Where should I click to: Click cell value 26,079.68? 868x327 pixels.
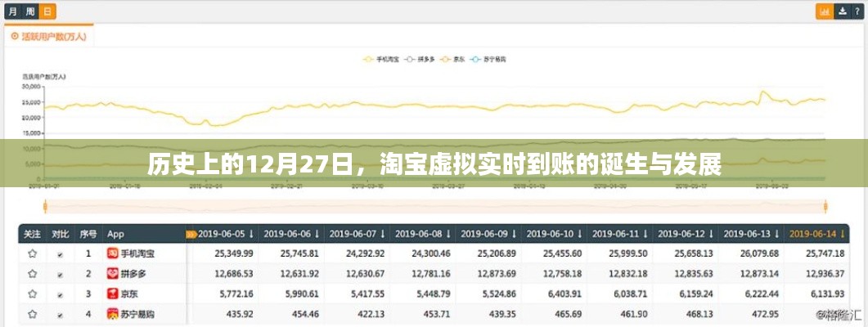point(758,253)
